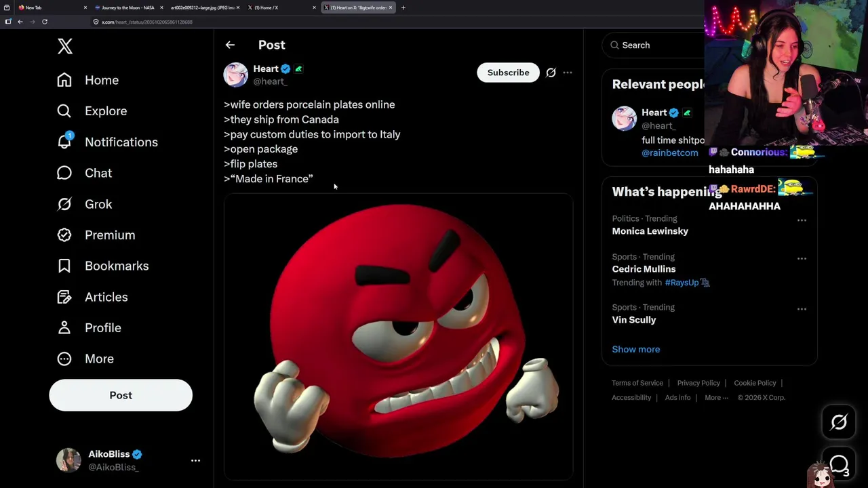The width and height of the screenshot is (868, 488).
Task: Switch to Journey to the Moon NASA tab
Action: click(x=127, y=7)
